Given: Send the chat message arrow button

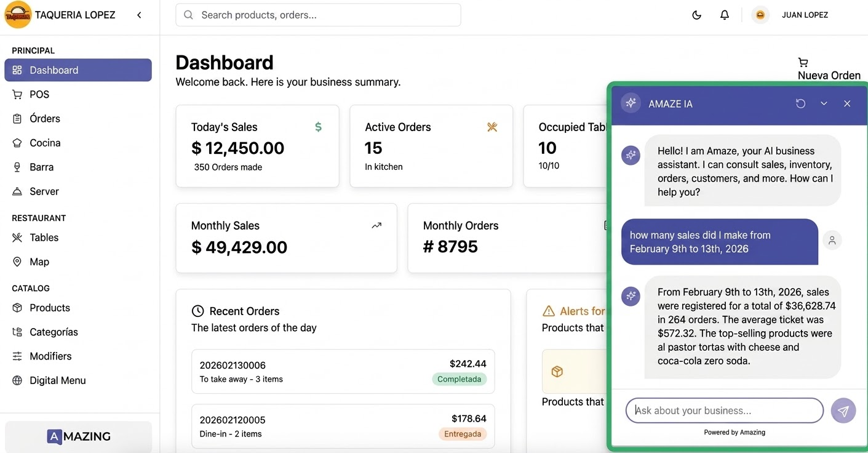Looking at the screenshot, I should pos(843,411).
